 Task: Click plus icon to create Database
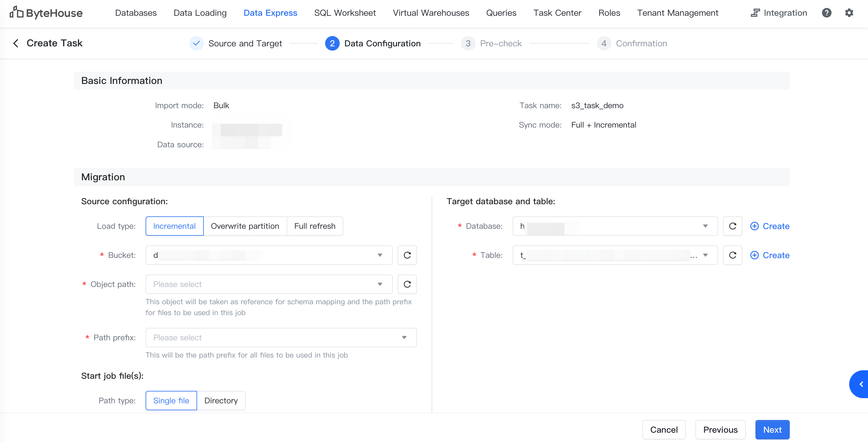pyautogui.click(x=755, y=226)
